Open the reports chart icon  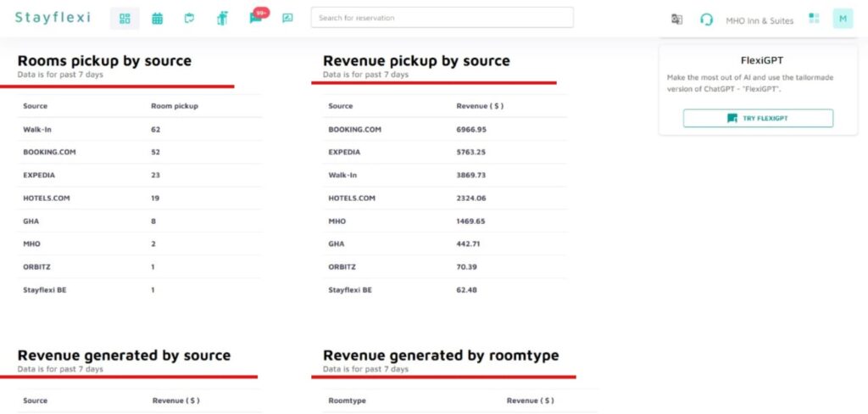(x=287, y=19)
